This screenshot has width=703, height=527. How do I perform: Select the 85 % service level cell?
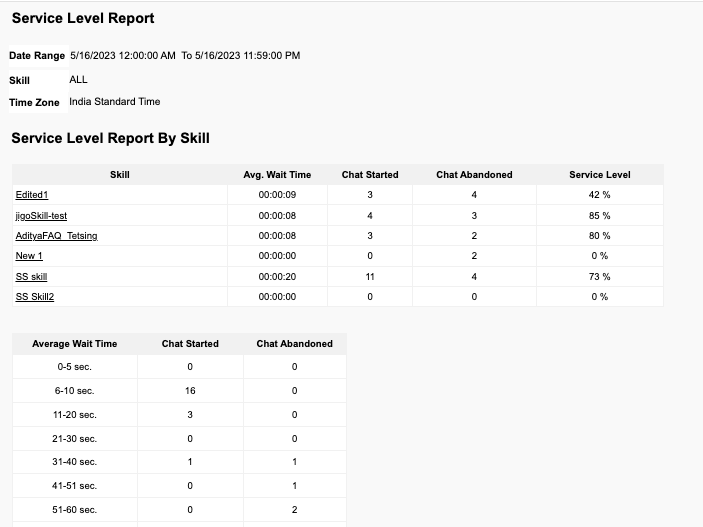pos(599,215)
